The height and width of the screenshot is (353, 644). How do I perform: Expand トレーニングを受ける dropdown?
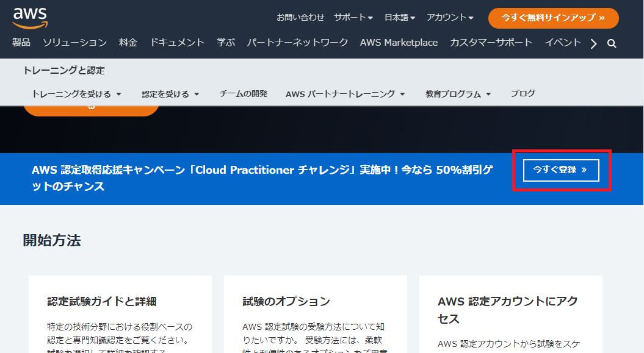pyautogui.click(x=76, y=94)
